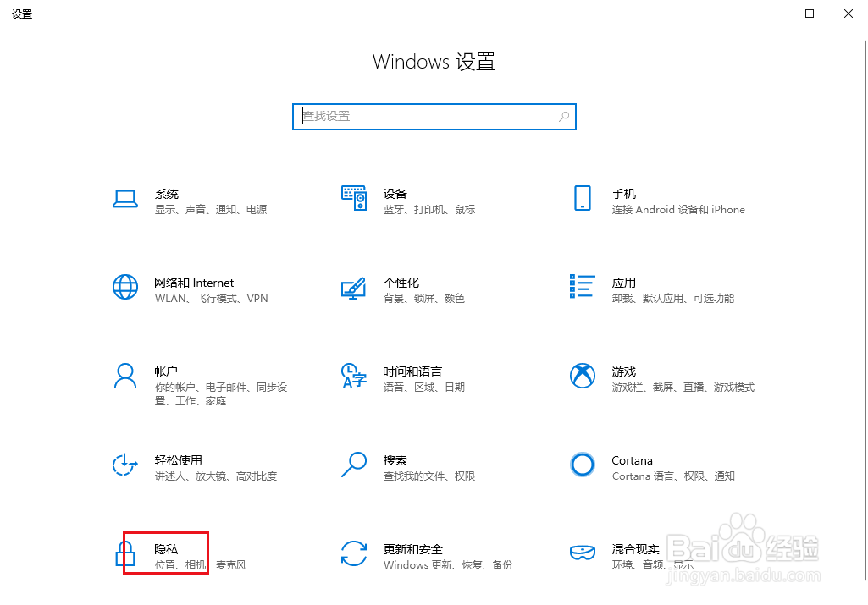
Task: Click 位置、相机、麦克风 description
Action: tap(201, 565)
